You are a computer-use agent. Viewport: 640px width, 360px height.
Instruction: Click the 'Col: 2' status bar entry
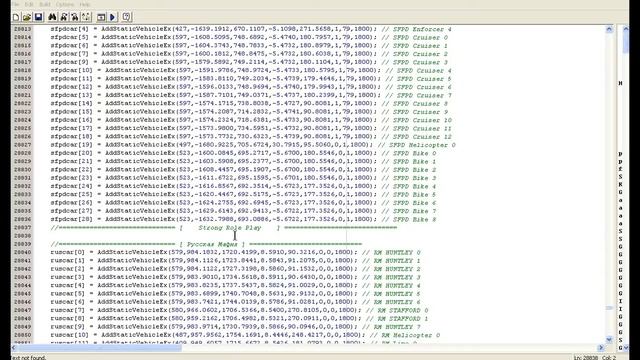(x=609, y=358)
